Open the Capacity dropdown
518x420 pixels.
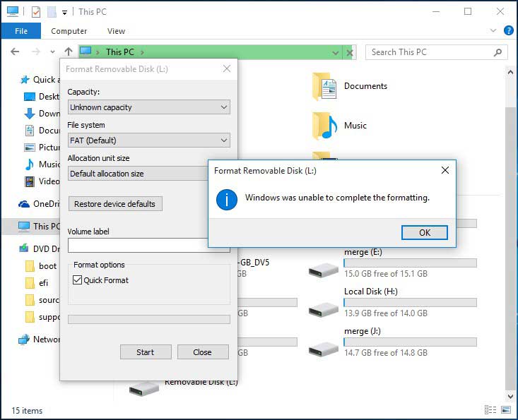pos(148,107)
